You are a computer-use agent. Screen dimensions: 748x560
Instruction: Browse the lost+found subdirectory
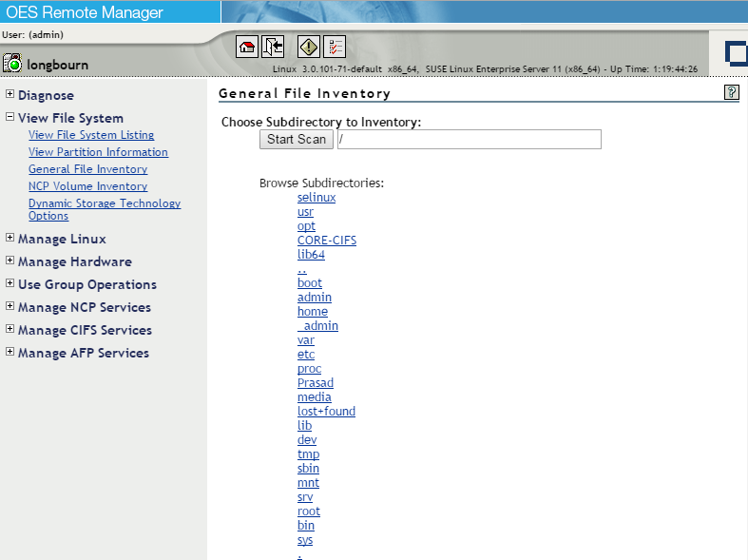click(326, 411)
